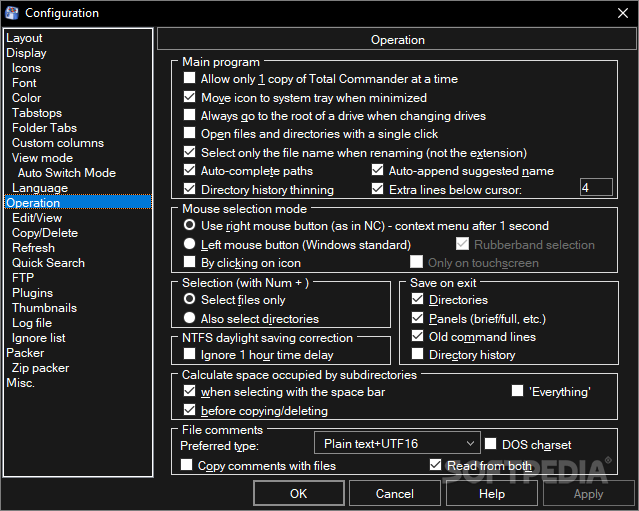The width and height of the screenshot is (639, 511).
Task: Choose Also select directories radio button
Action: [x=189, y=317]
